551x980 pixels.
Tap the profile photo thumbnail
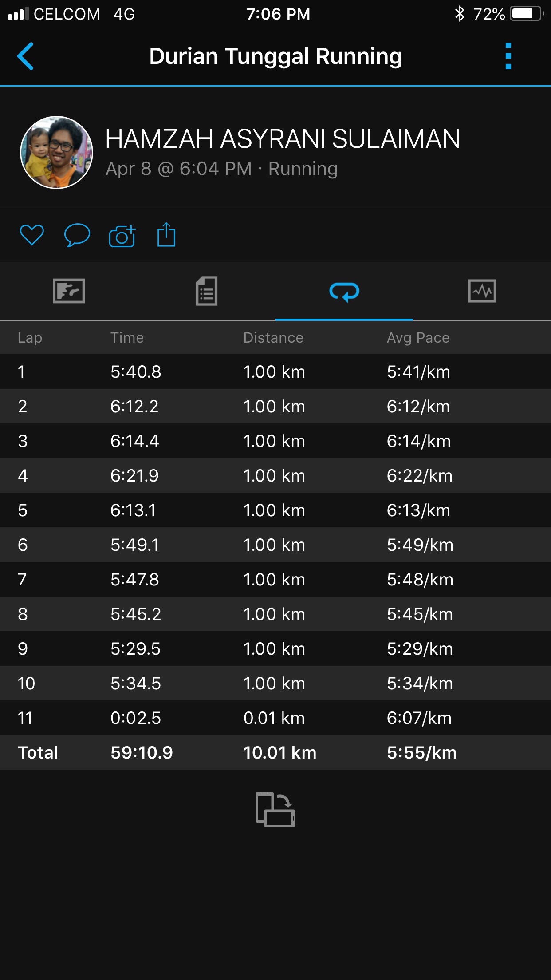(x=57, y=152)
